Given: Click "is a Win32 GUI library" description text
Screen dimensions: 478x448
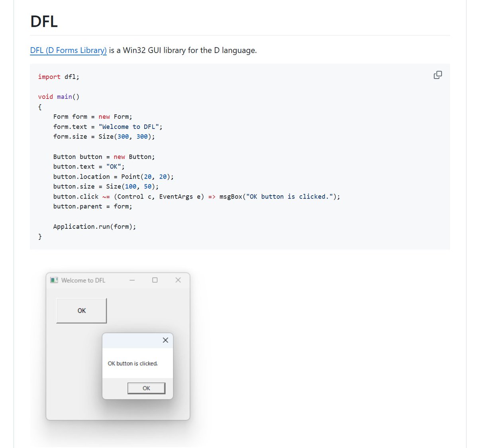Looking at the screenshot, I should tap(183, 50).
